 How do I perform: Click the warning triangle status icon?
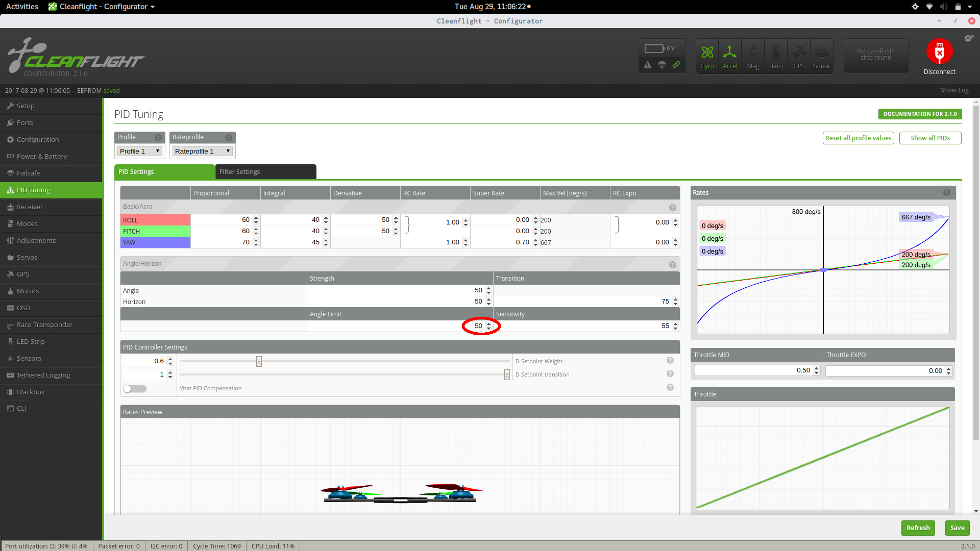pos(648,65)
